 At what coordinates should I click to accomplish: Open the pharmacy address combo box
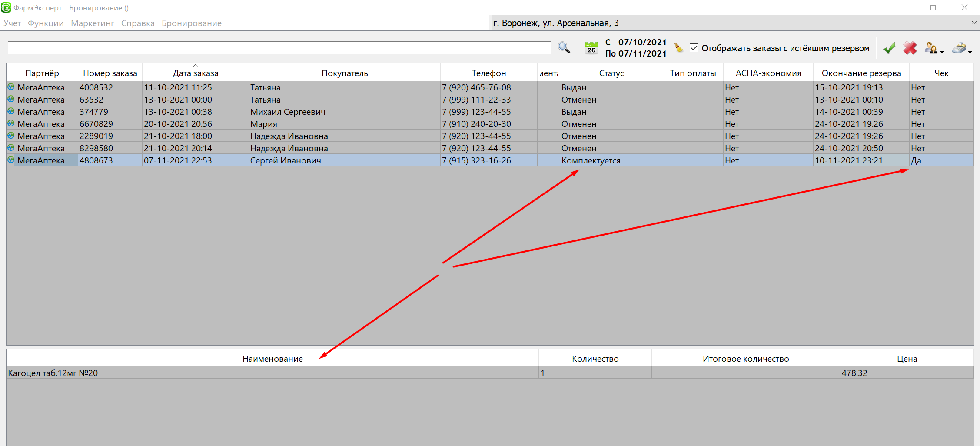tap(735, 23)
